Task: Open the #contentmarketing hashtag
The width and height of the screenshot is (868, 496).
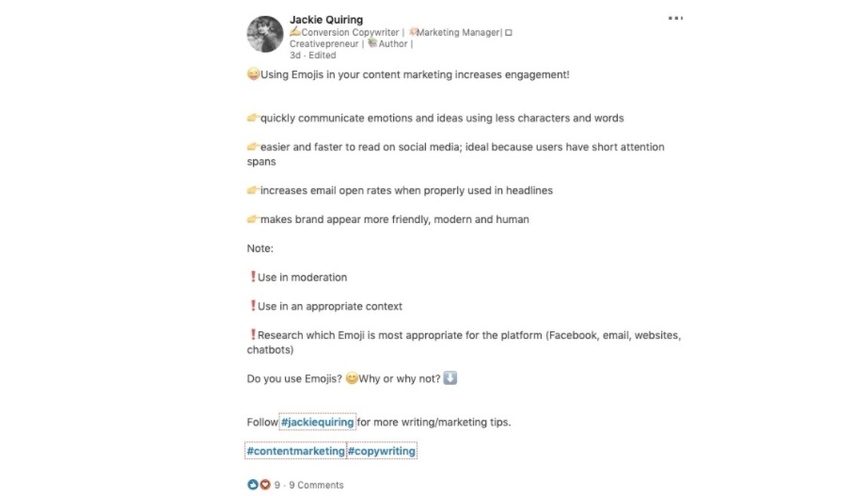Action: pyautogui.click(x=295, y=452)
